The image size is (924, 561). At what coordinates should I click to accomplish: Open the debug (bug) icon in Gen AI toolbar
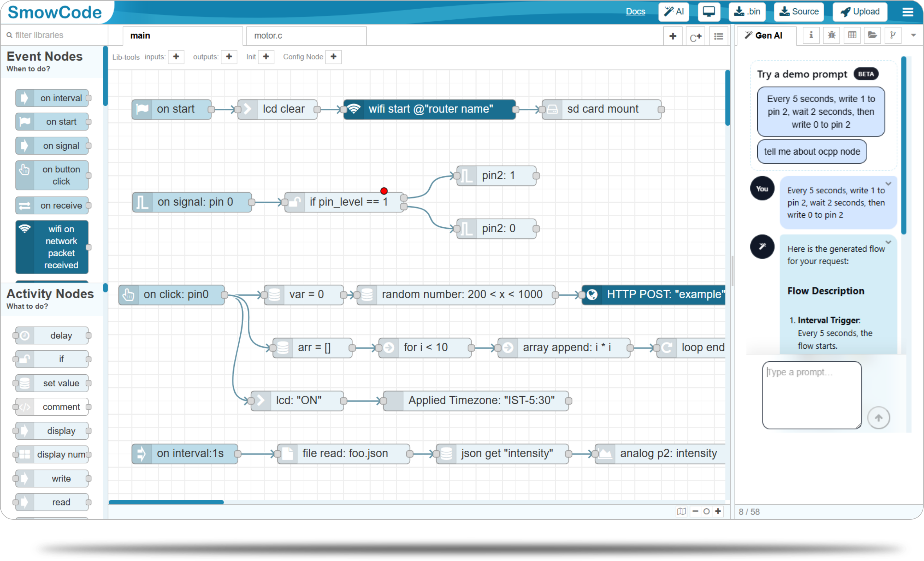click(x=831, y=35)
